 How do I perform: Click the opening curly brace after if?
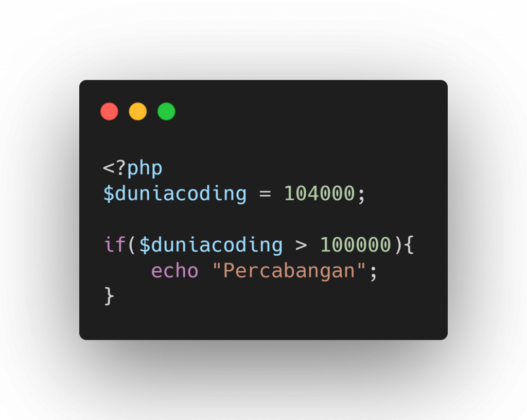(x=408, y=245)
